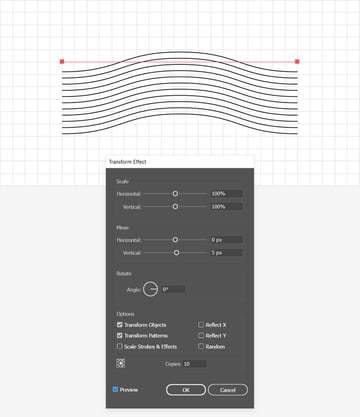Click the Angle value field
Image resolution: width=360 pixels, height=417 pixels.
click(173, 289)
